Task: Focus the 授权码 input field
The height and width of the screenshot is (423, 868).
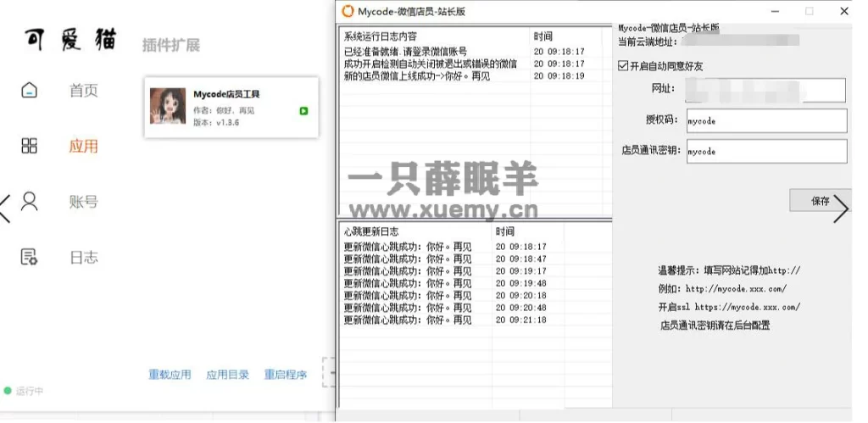Action: [766, 120]
